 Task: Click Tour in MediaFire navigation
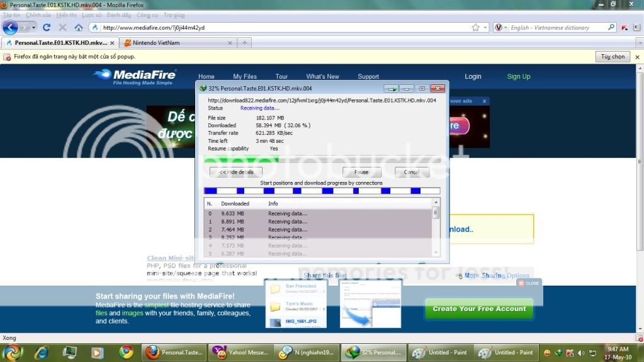(x=281, y=76)
